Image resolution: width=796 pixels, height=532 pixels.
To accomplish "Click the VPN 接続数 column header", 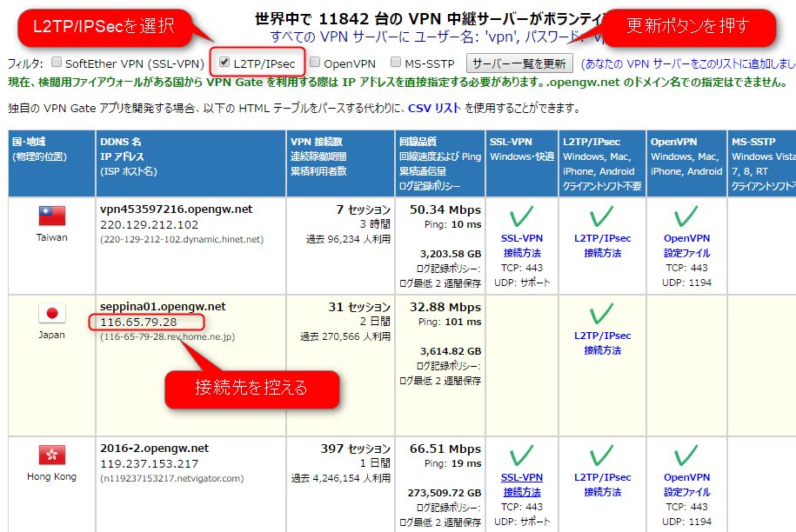I will point(341,163).
